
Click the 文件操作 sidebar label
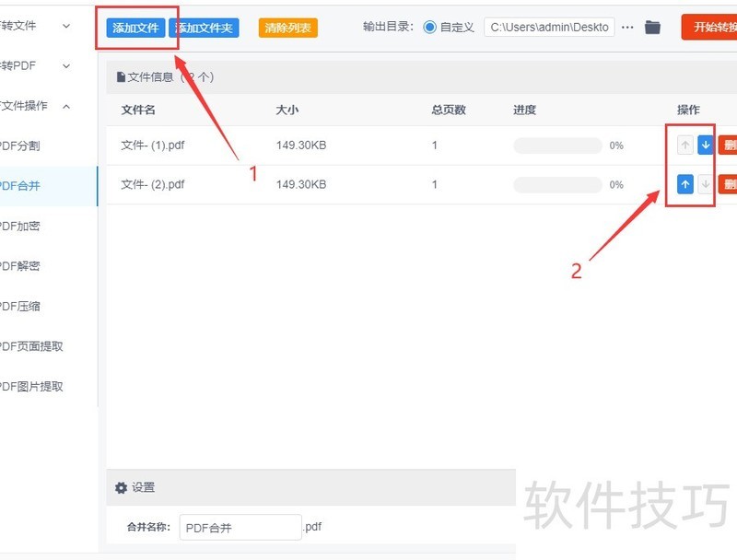(24, 106)
